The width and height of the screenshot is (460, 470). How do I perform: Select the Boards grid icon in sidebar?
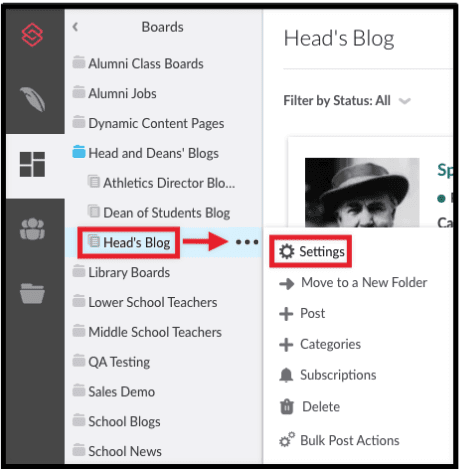32,164
